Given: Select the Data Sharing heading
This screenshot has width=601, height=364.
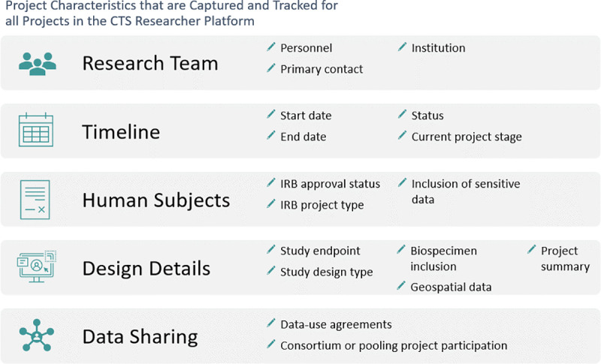Looking at the screenshot, I should point(140,337).
